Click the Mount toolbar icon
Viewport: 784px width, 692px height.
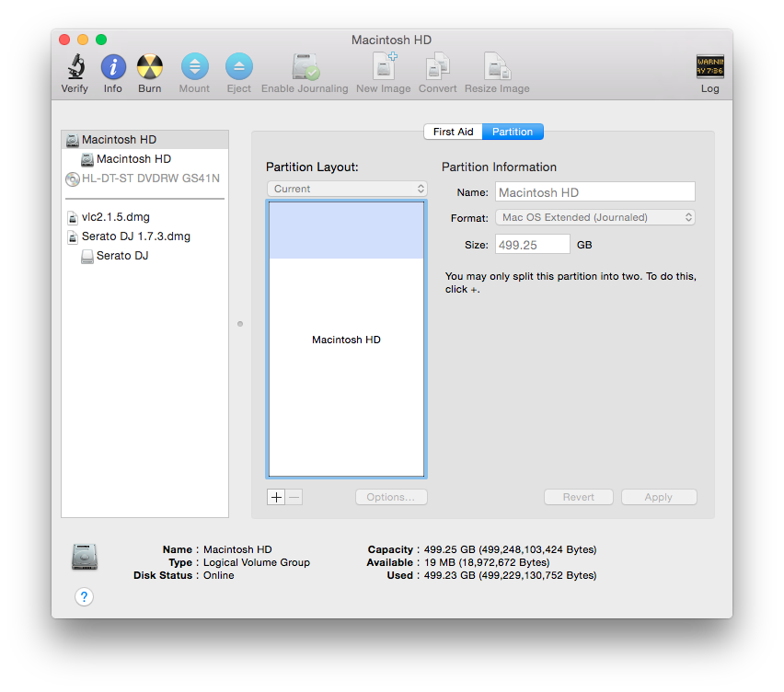(194, 66)
